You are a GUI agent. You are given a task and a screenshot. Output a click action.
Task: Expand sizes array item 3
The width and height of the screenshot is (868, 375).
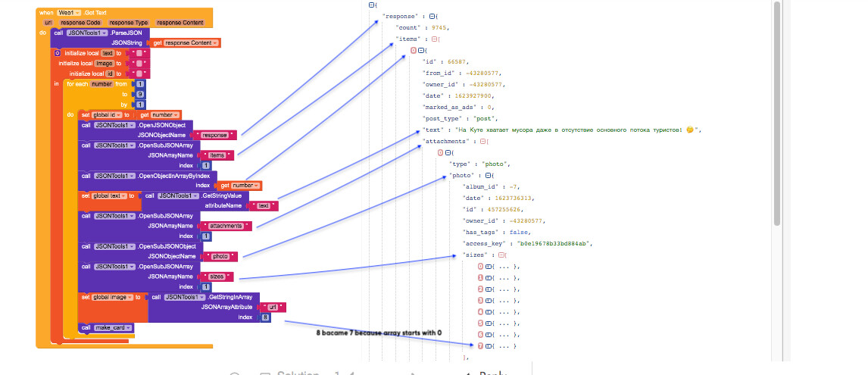[489, 301]
